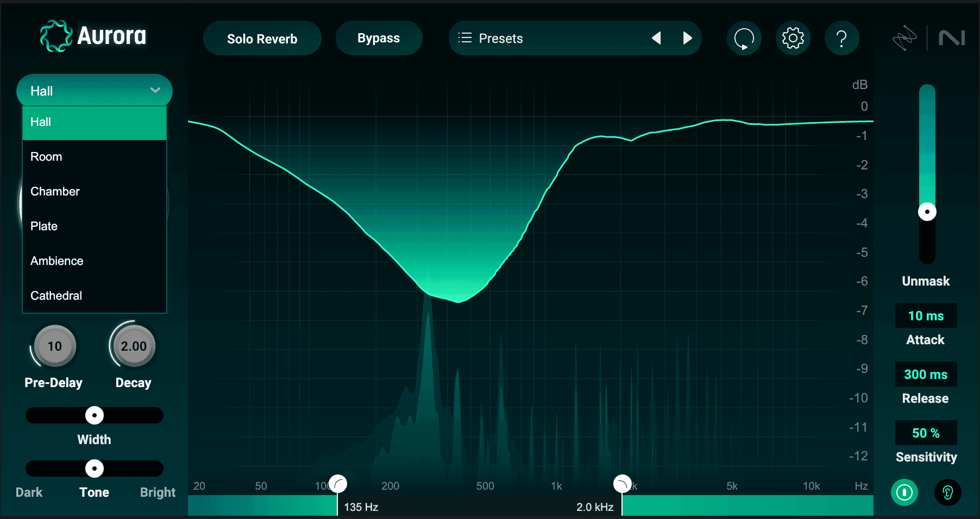Viewport: 980px width, 519px height.
Task: Click the 2.0 kHz high cutoff handle
Action: tap(622, 484)
